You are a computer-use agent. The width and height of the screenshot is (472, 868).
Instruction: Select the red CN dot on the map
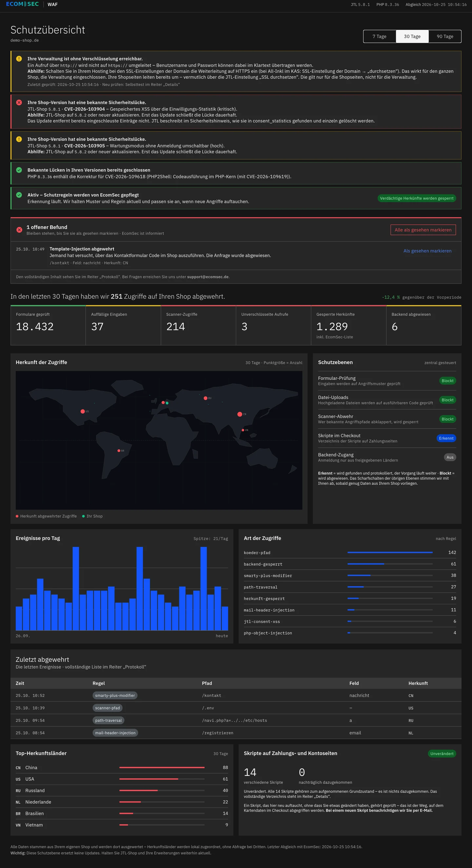tap(240, 414)
